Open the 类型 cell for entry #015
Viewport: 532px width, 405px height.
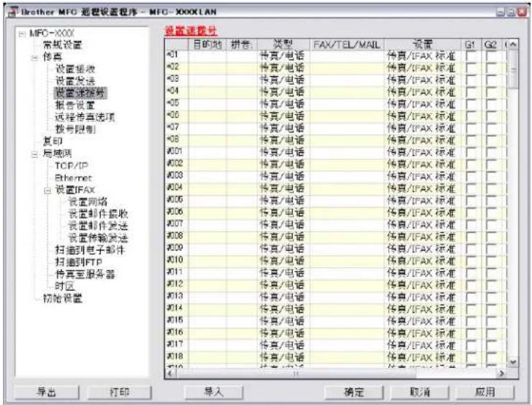pos(284,321)
